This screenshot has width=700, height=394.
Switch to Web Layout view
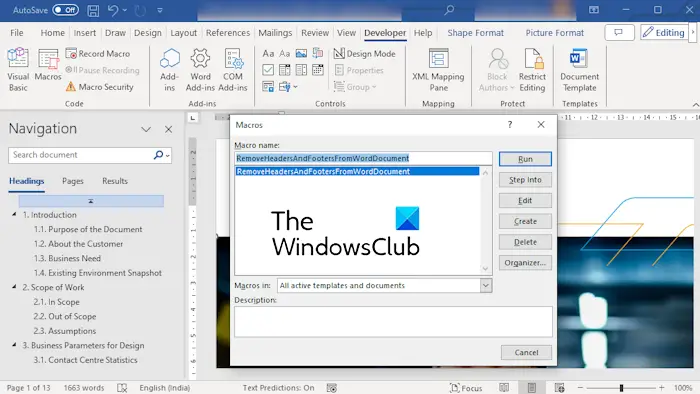pyautogui.click(x=559, y=388)
